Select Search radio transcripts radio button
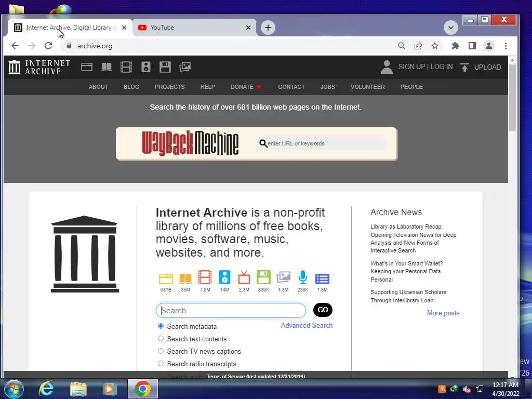 tap(161, 363)
